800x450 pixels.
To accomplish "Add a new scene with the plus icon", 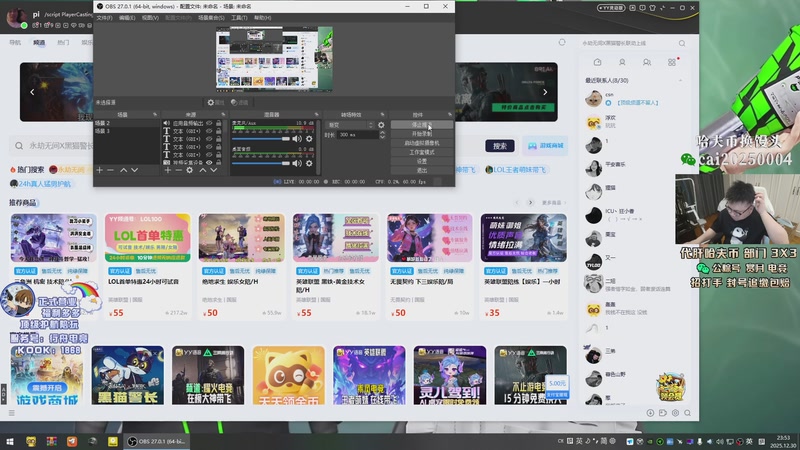I will point(99,170).
